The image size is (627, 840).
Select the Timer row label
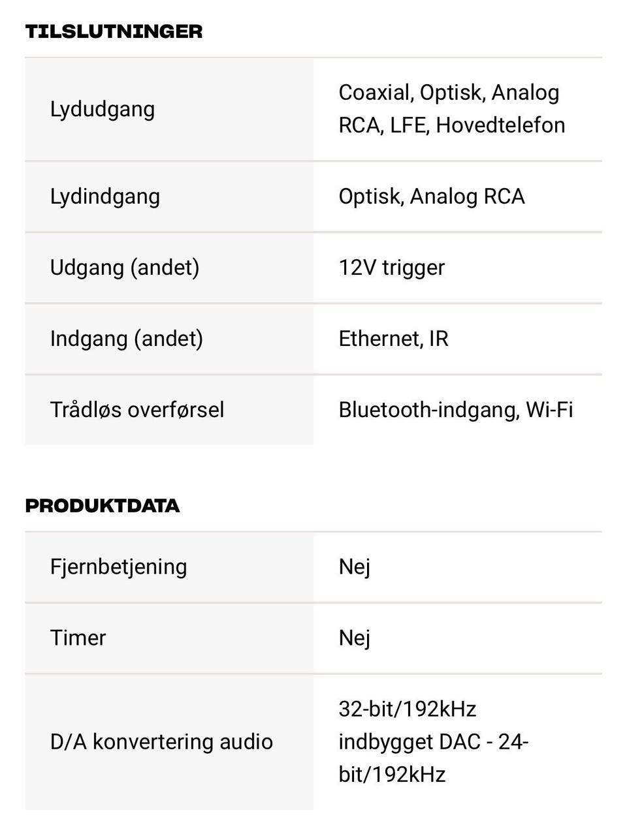pos(78,638)
